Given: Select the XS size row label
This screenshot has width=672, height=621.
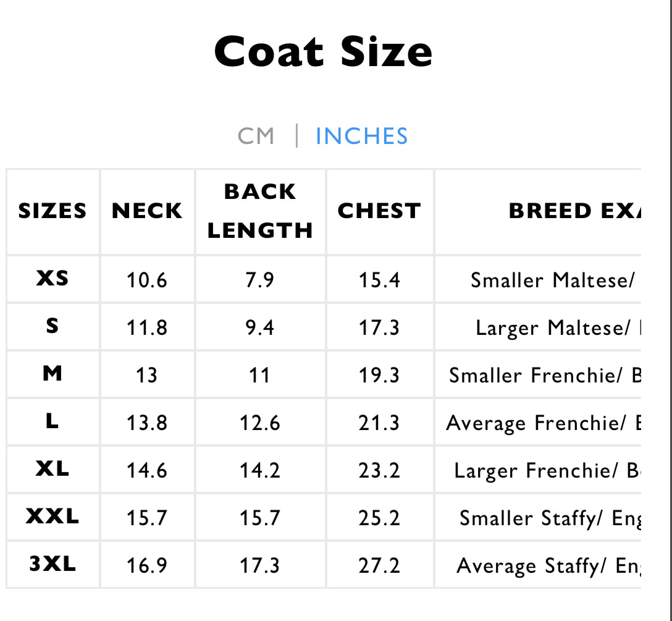Looking at the screenshot, I should (x=52, y=279).
